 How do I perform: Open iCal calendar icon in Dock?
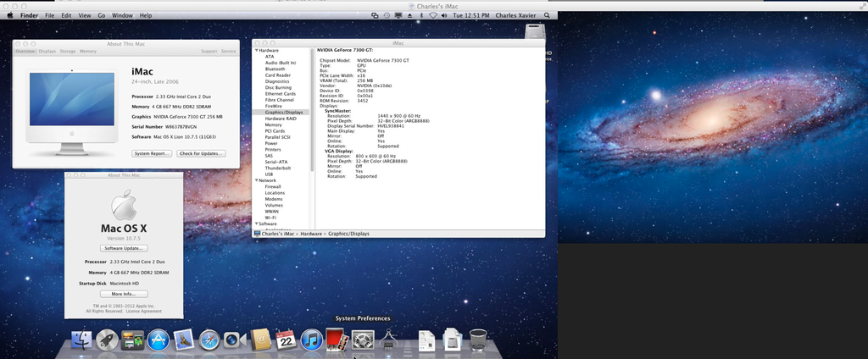[x=286, y=340]
